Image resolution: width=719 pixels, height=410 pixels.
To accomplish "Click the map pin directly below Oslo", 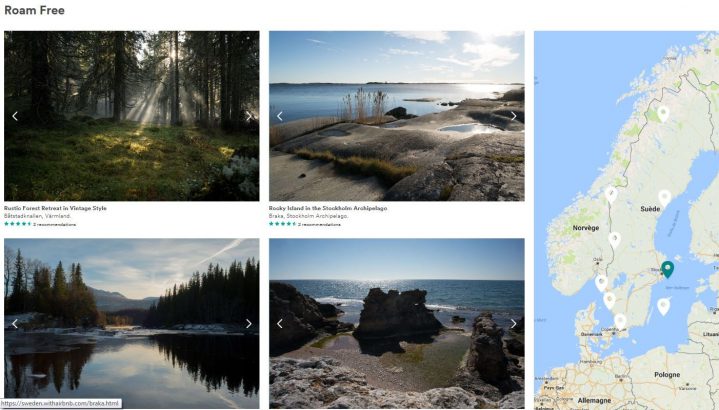I will pyautogui.click(x=601, y=283).
